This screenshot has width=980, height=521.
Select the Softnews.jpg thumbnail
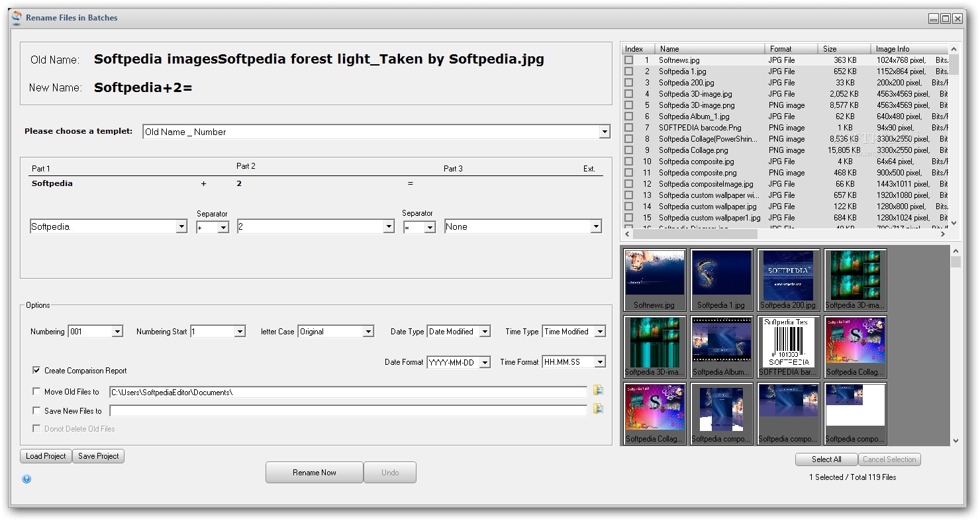(x=655, y=280)
